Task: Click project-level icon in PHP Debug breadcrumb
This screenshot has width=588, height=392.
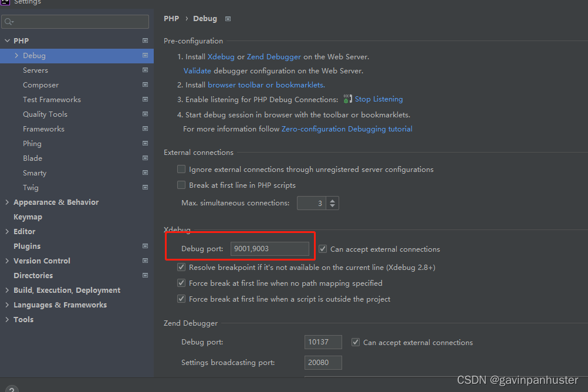Action: click(228, 19)
